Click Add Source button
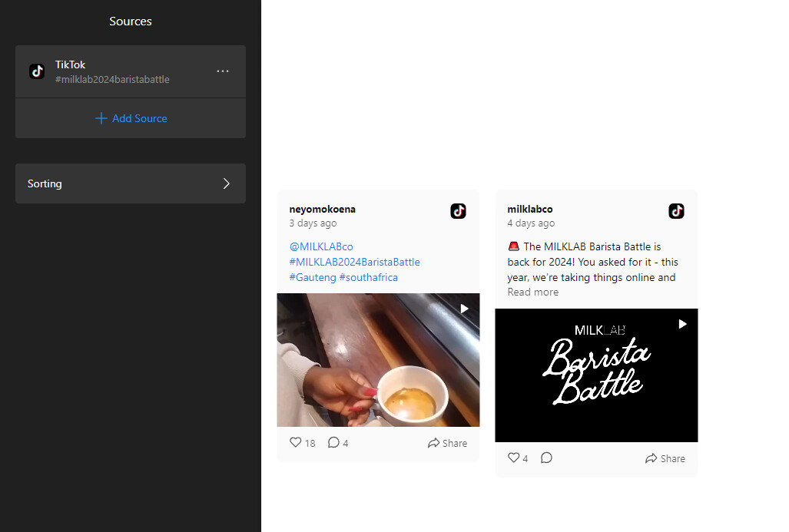789x532 pixels. pos(131,118)
